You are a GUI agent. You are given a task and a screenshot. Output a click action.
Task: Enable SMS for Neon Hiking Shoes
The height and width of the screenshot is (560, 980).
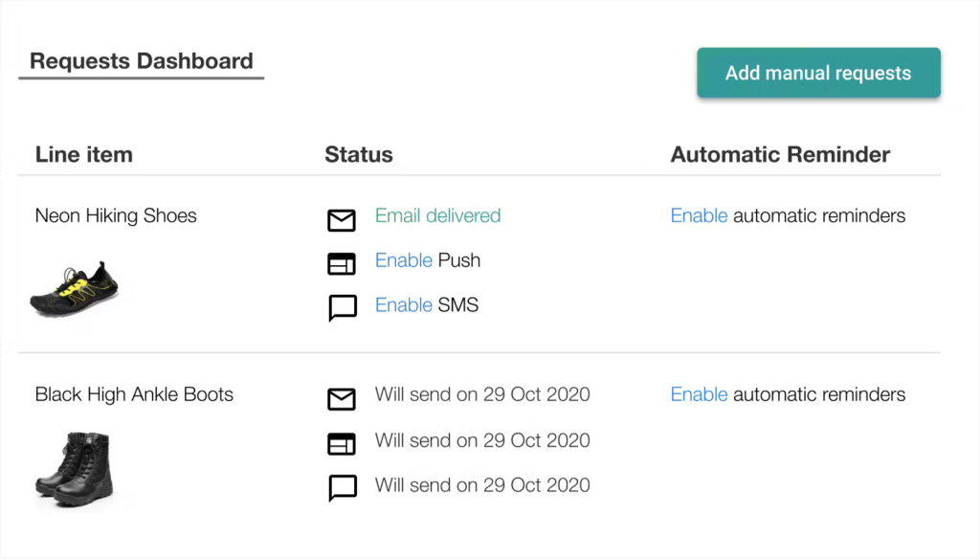(404, 305)
